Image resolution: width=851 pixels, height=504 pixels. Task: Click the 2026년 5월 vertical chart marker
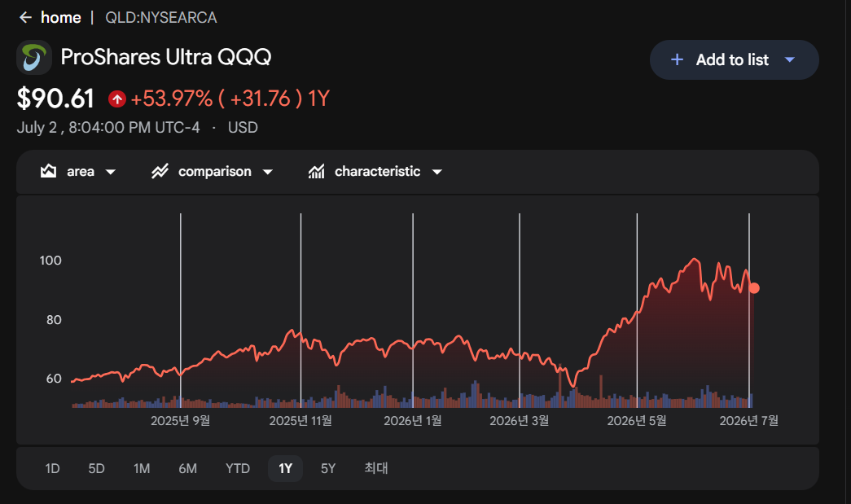(637, 310)
